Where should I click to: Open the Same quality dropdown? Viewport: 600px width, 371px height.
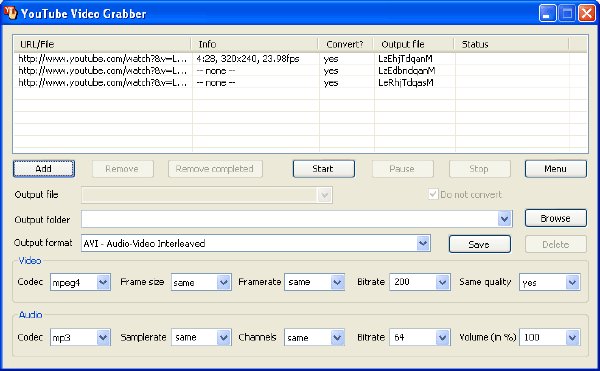[572, 282]
